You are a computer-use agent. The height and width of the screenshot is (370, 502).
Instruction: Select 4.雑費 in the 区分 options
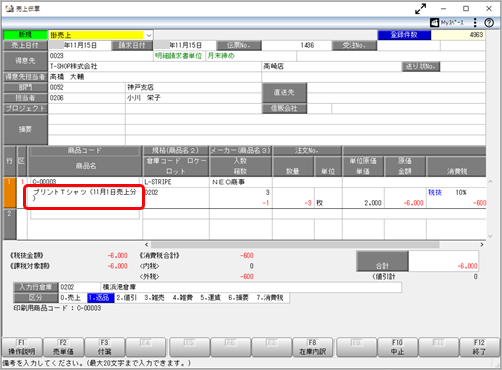coord(182,298)
